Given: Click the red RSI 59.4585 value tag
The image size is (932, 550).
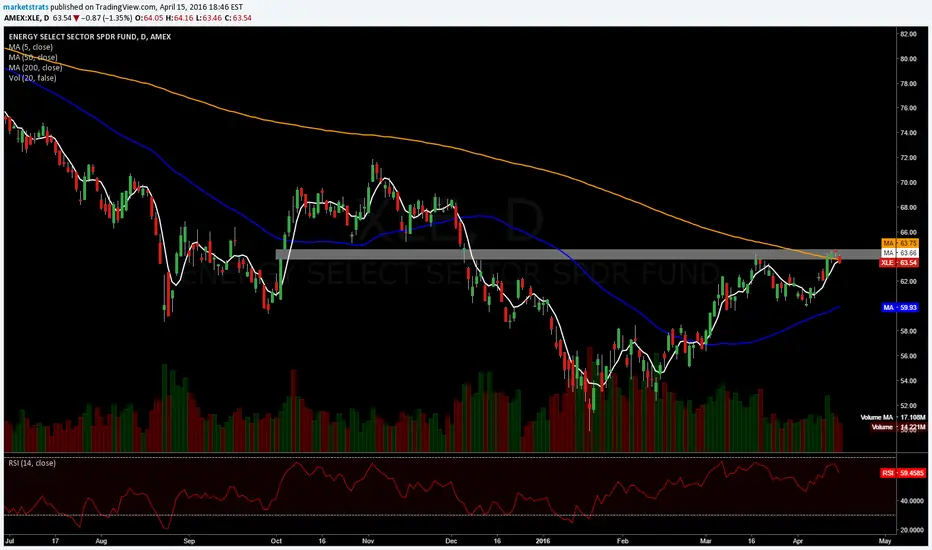Looking at the screenshot, I should pos(903,473).
